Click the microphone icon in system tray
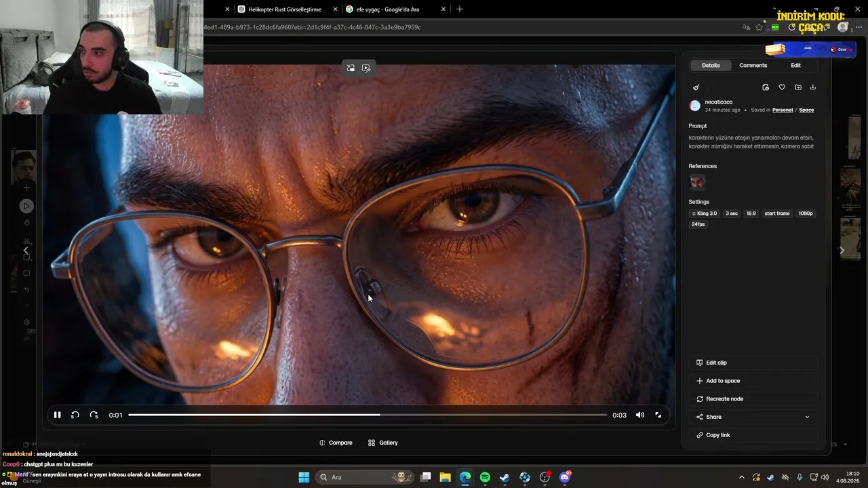 pos(800,477)
